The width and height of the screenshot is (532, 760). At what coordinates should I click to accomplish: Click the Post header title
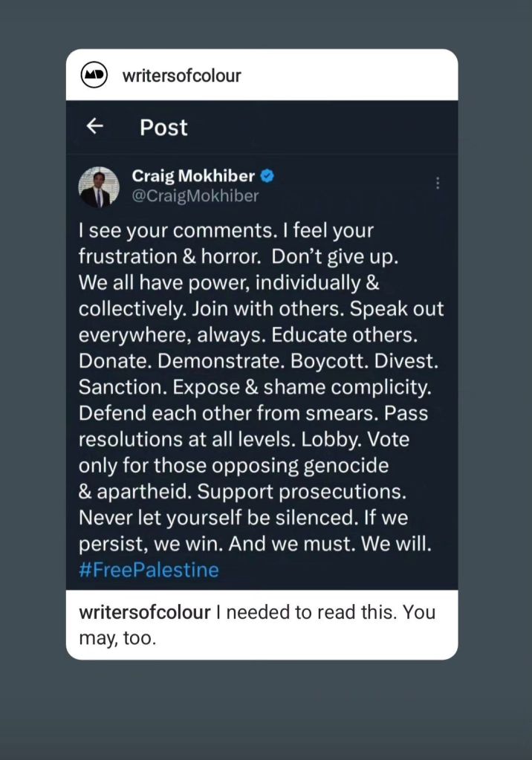(x=163, y=127)
